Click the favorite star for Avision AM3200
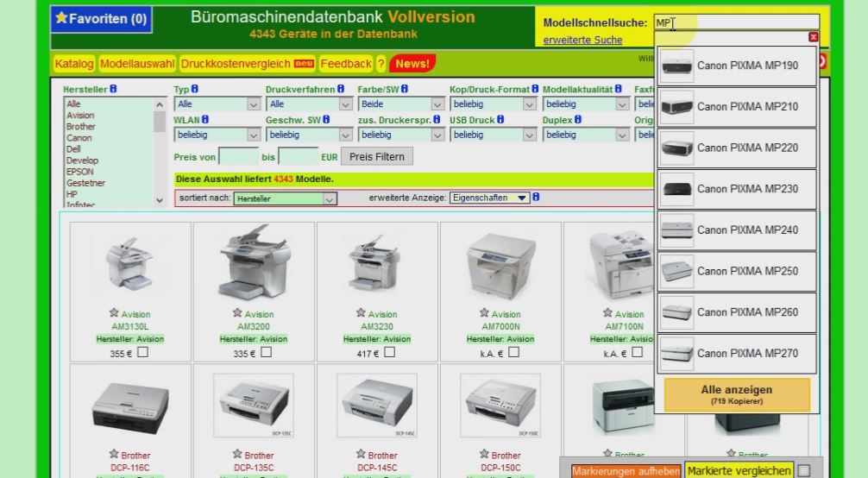Screen dimensions: 868x478 [237, 313]
